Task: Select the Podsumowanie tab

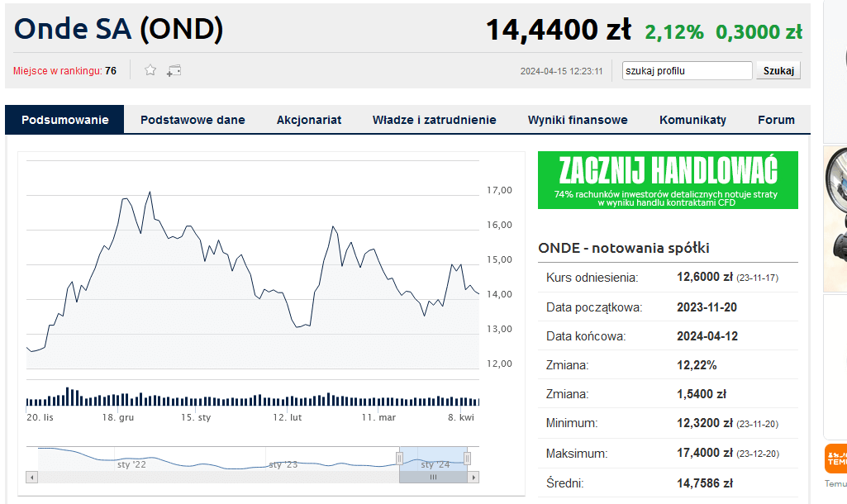Action: coord(65,120)
